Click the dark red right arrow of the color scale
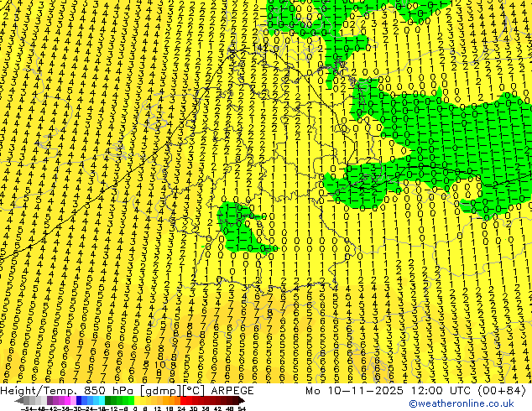This screenshot has width=532, height=411. [x=243, y=401]
